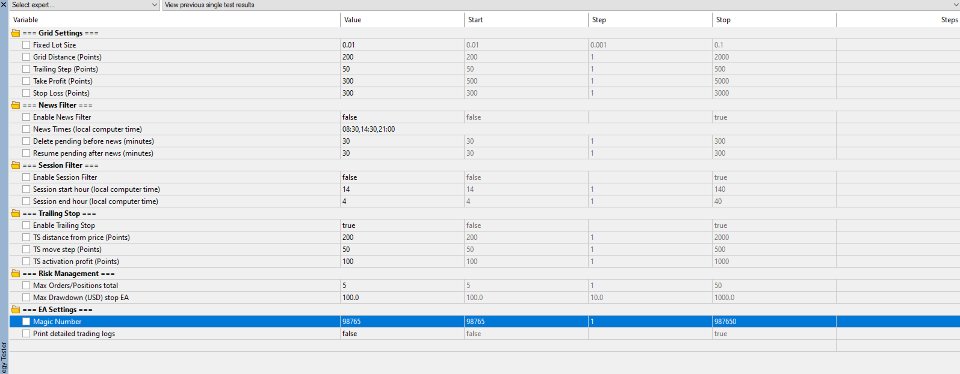Screen dimensions: 960x374
Task: Check the Trailing Step (Points) box
Action: click(x=26, y=69)
